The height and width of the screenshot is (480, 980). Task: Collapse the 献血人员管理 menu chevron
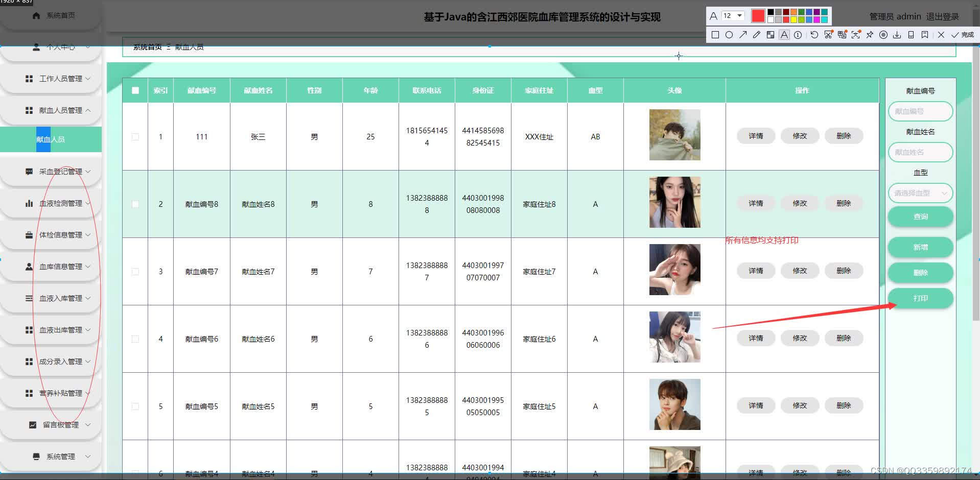[x=88, y=110]
